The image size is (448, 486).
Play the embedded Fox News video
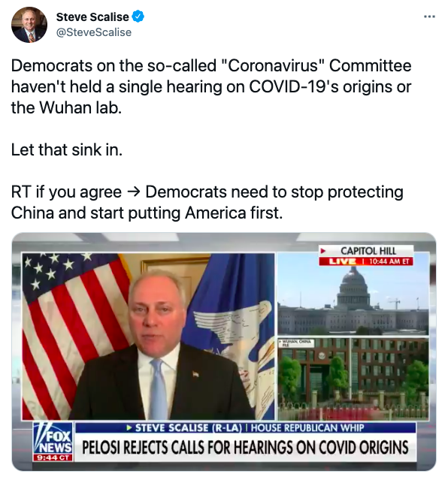[224, 352]
